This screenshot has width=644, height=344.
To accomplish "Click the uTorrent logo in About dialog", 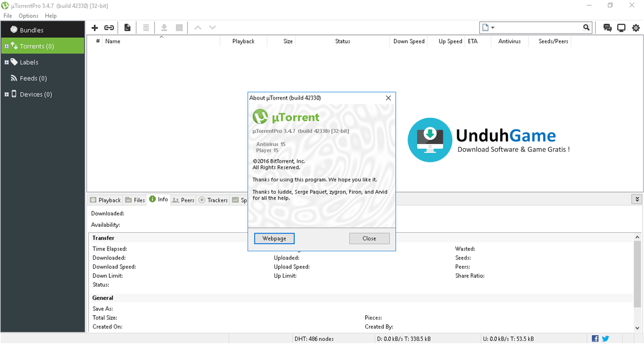I will coord(260,116).
